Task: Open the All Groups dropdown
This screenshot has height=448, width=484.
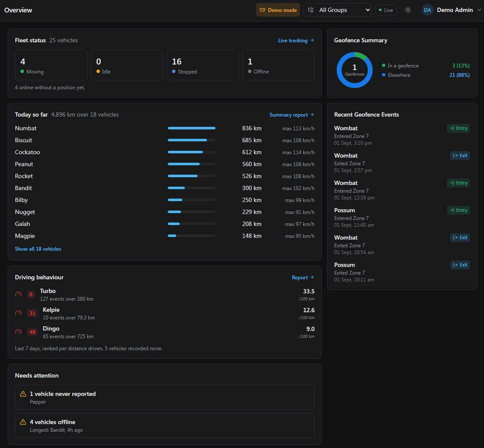Action: coord(337,10)
